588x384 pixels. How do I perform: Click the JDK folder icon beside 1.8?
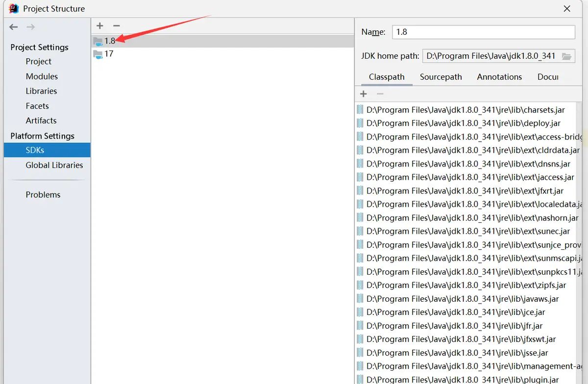click(98, 42)
